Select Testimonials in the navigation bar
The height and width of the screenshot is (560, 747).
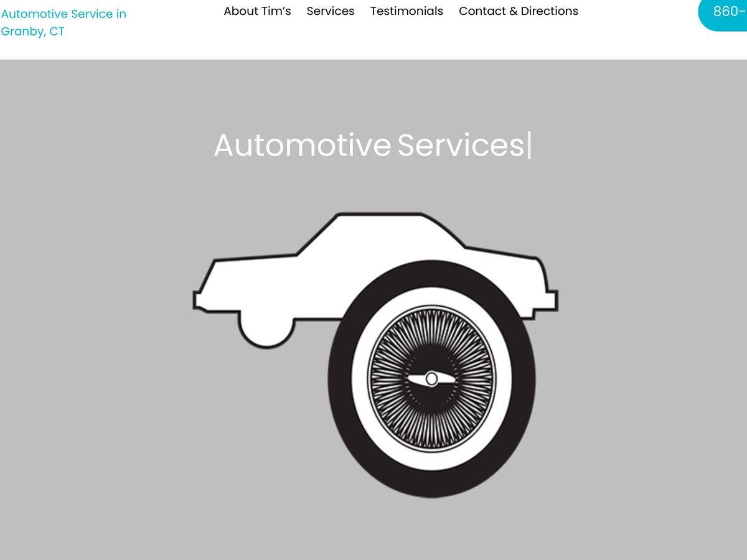[x=406, y=11]
